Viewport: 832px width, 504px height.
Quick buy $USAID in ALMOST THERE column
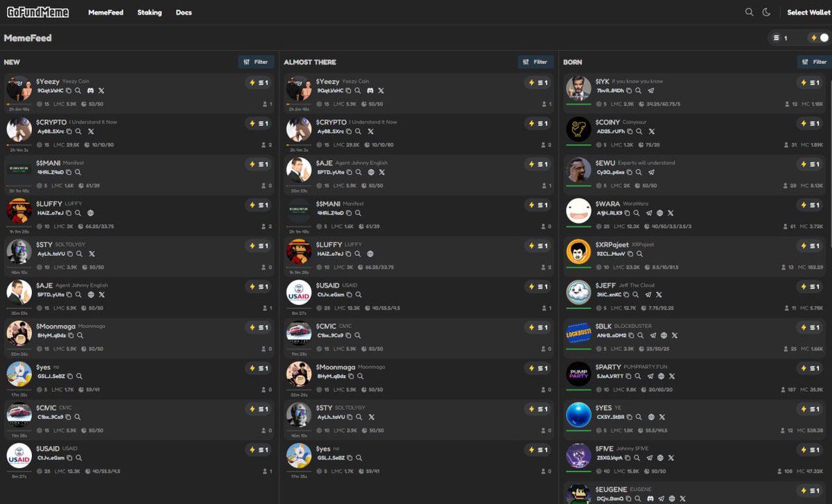tap(538, 286)
